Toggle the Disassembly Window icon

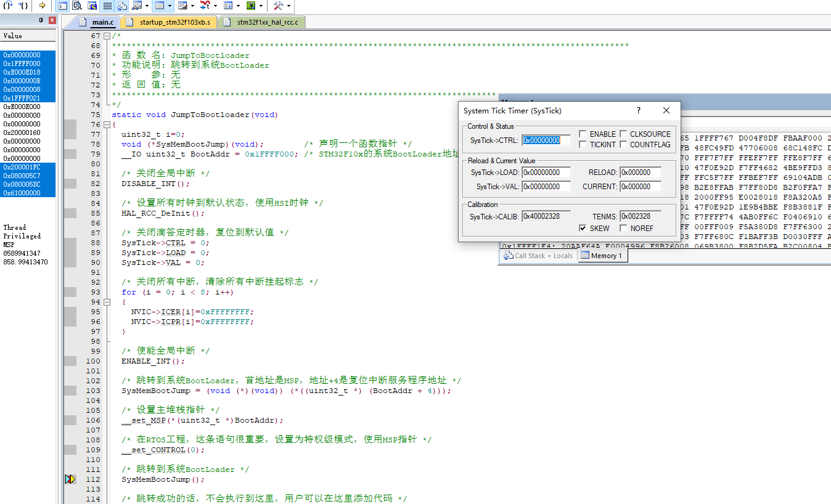point(77,6)
